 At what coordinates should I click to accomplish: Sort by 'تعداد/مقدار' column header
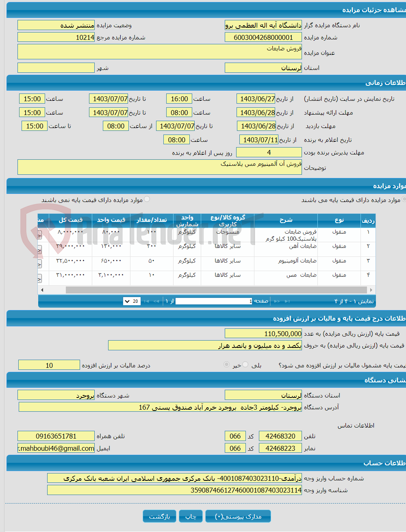coord(152,220)
